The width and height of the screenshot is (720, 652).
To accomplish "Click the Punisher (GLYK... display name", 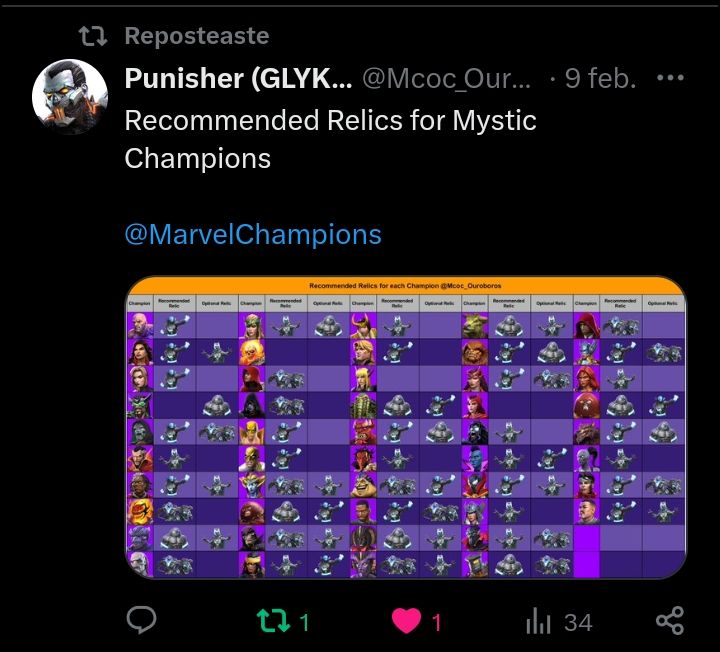I will [238, 79].
